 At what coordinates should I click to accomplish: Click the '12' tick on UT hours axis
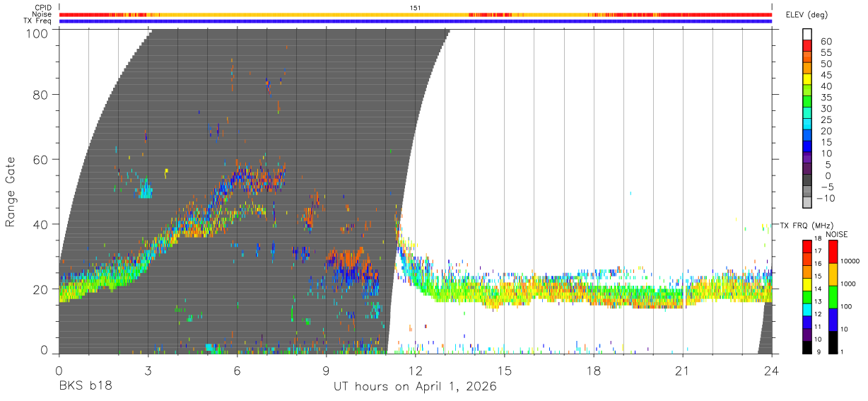(x=416, y=370)
